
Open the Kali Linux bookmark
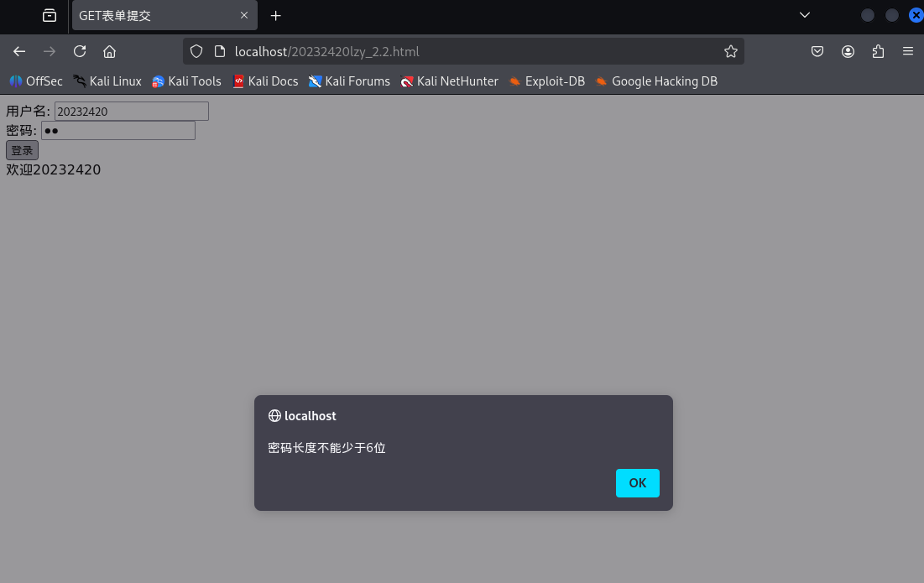pos(107,81)
